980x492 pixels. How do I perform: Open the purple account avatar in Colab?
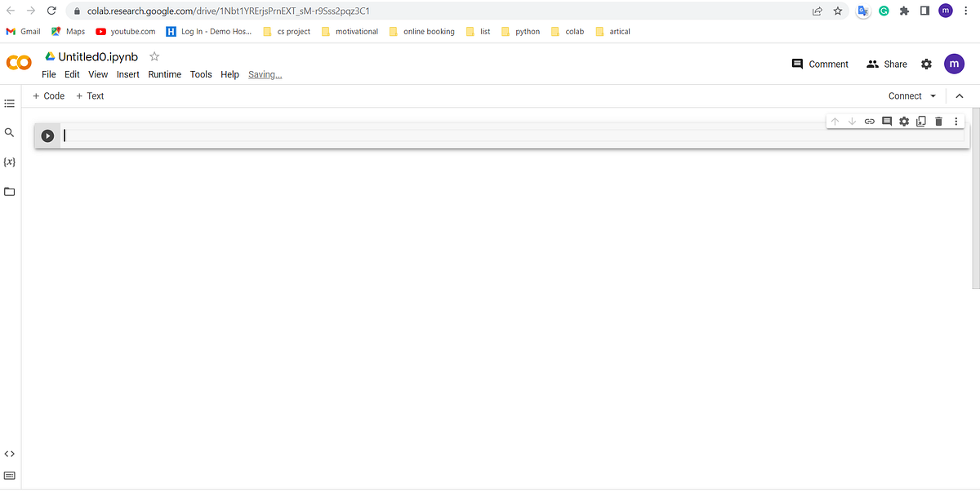point(954,64)
